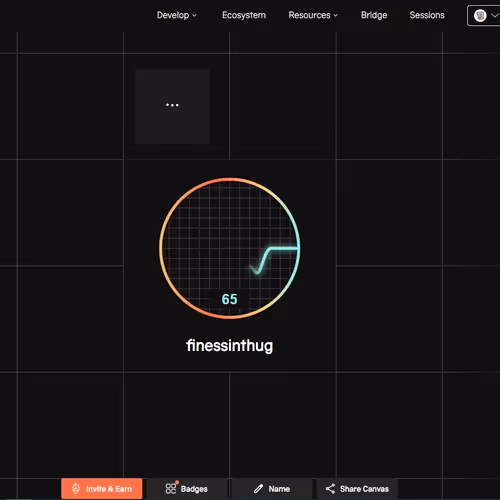
Task: Click the Badges grid icon
Action: pyautogui.click(x=170, y=489)
